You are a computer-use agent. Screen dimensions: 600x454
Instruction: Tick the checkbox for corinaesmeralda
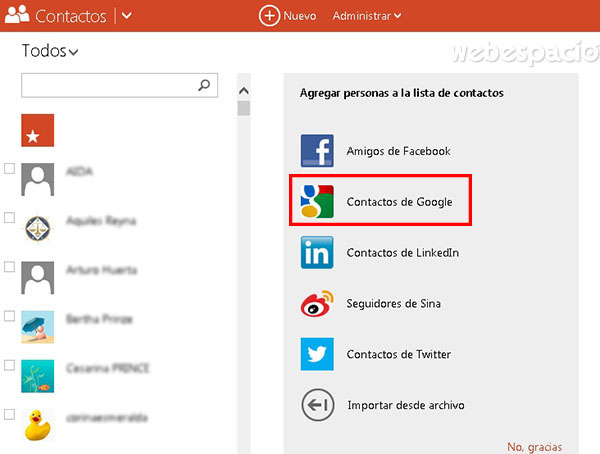click(x=9, y=414)
